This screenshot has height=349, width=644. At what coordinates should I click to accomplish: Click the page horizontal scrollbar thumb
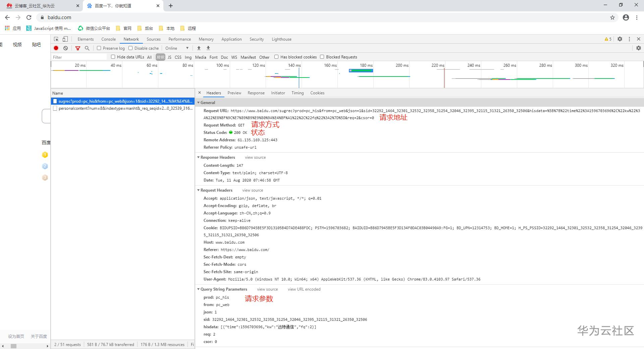[x=13, y=346]
